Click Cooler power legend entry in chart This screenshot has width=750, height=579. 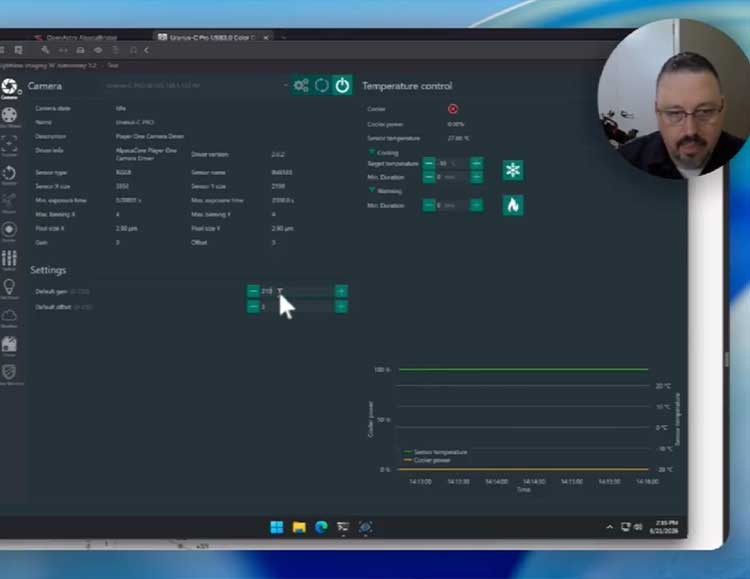[427, 460]
